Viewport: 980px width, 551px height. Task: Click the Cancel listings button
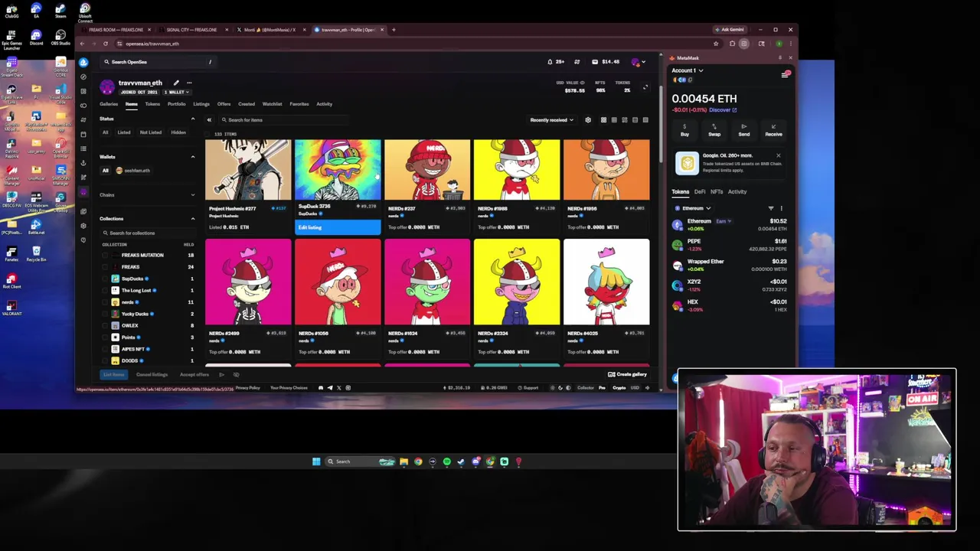152,375
